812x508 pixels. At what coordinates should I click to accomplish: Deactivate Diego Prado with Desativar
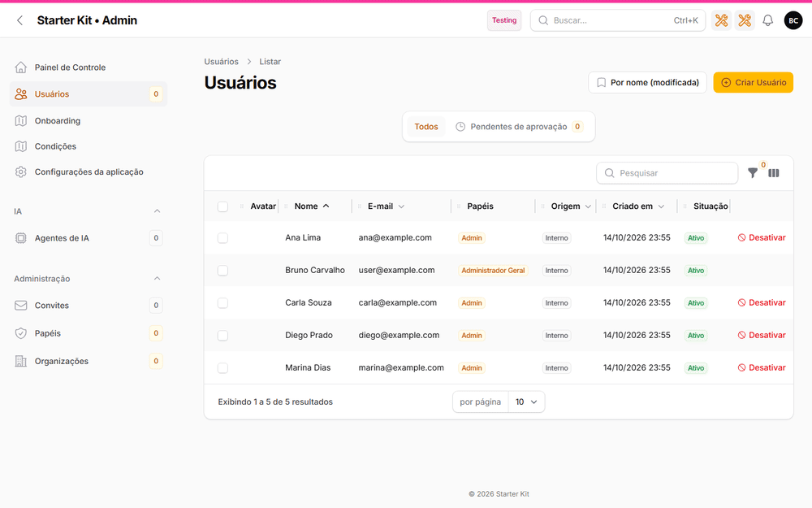tap(762, 335)
